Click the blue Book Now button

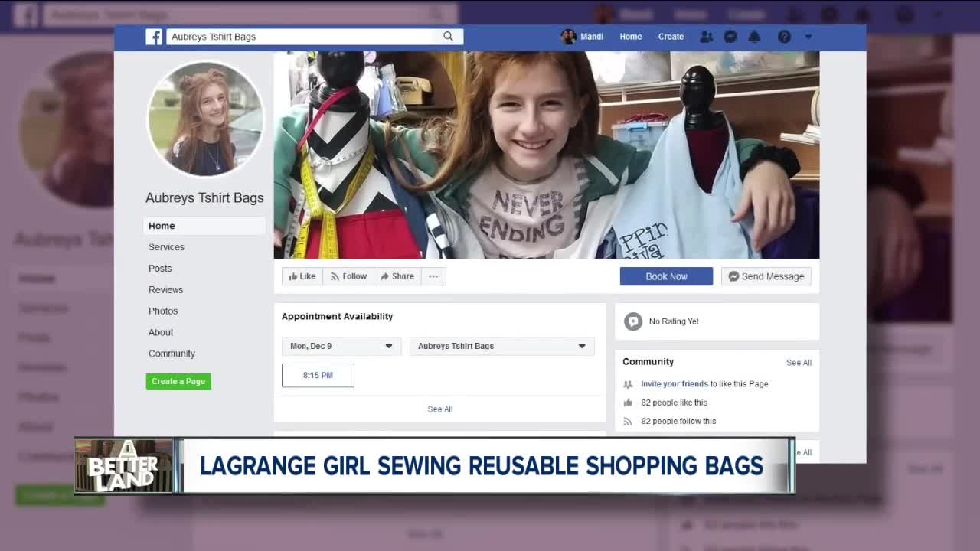pyautogui.click(x=666, y=276)
